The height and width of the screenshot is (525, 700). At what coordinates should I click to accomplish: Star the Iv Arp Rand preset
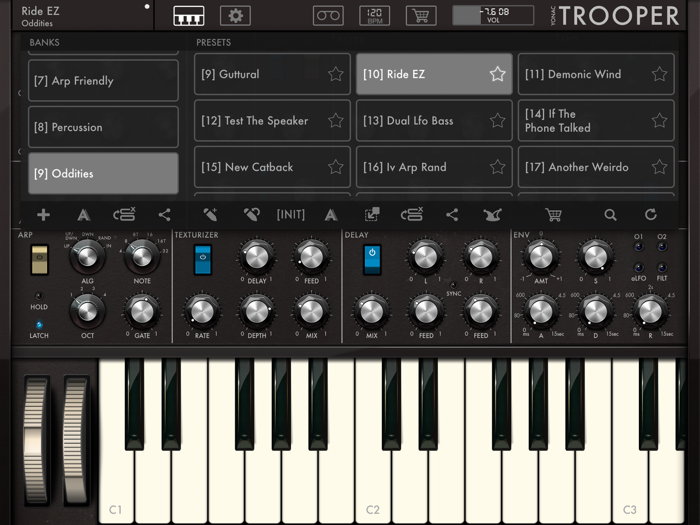click(x=497, y=167)
